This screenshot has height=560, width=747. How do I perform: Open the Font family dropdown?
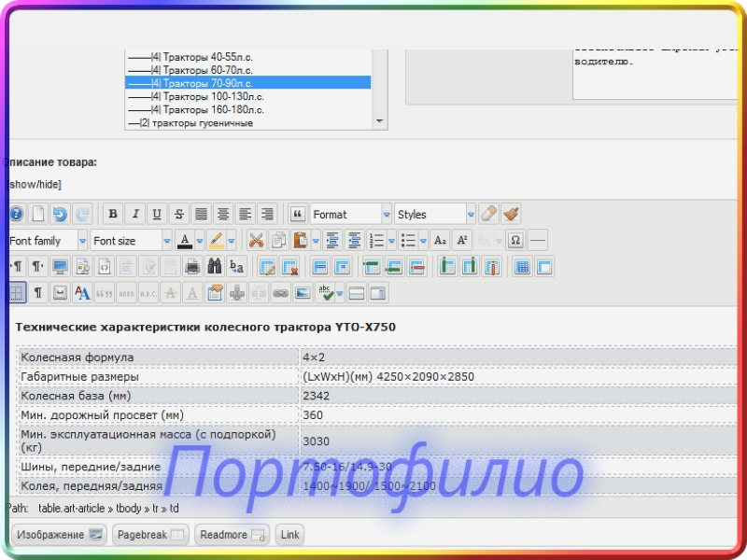click(x=48, y=241)
